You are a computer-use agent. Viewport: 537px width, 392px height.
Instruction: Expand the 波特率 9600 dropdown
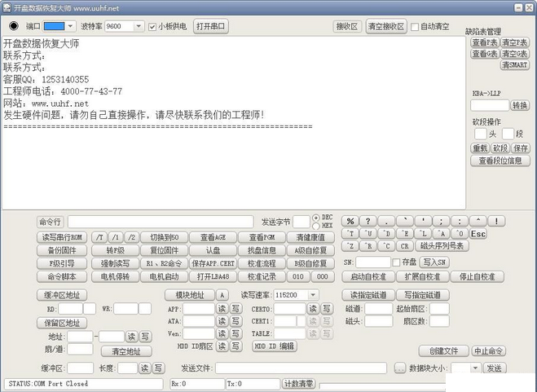139,26
